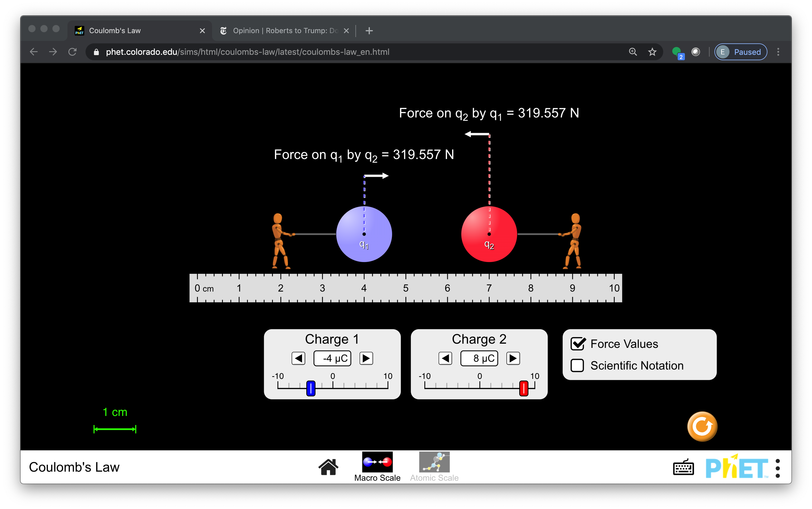Click the browser zoom magnifier icon

[x=633, y=52]
